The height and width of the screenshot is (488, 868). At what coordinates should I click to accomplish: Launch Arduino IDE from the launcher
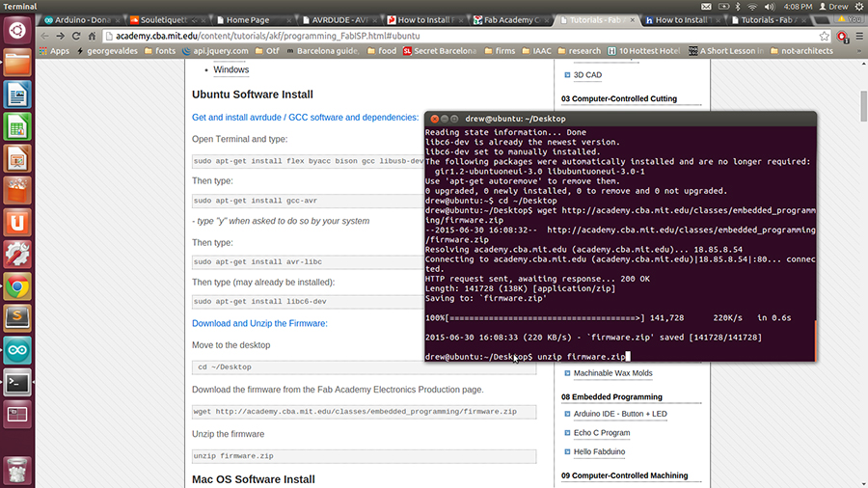pos(17,350)
